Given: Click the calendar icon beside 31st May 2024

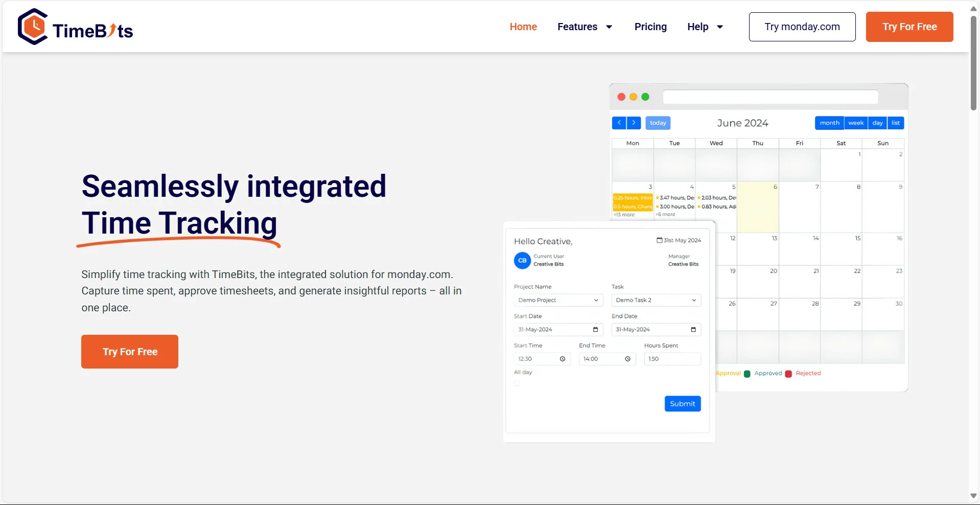Looking at the screenshot, I should [660, 240].
